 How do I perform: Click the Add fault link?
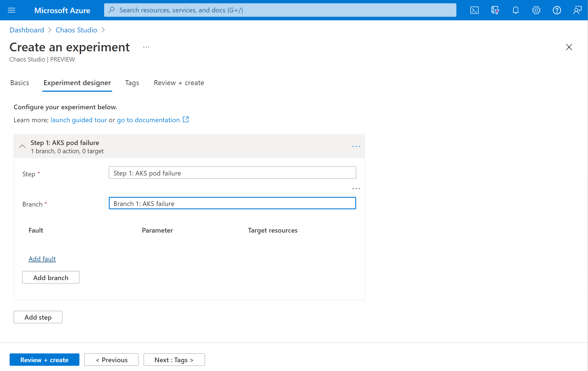42,258
